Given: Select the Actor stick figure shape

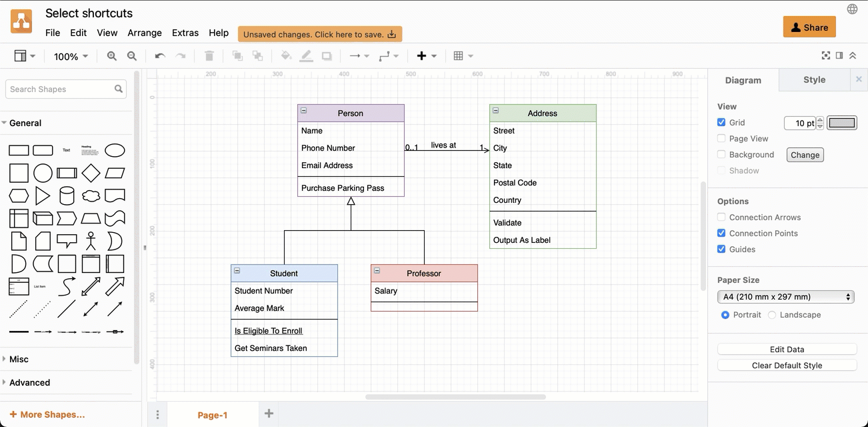Looking at the screenshot, I should (91, 240).
